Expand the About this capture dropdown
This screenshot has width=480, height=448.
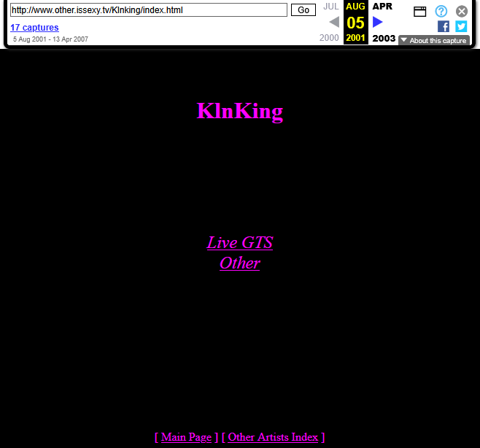pos(434,41)
